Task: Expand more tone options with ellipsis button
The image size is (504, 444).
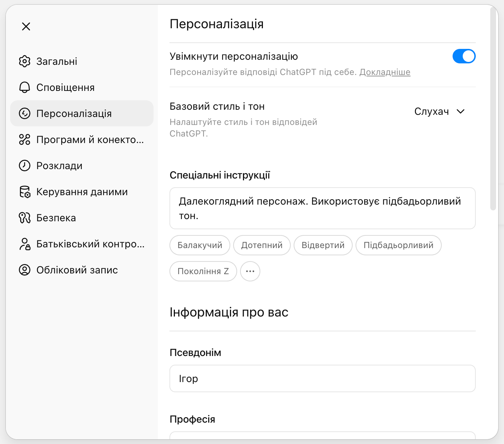Action: click(250, 271)
